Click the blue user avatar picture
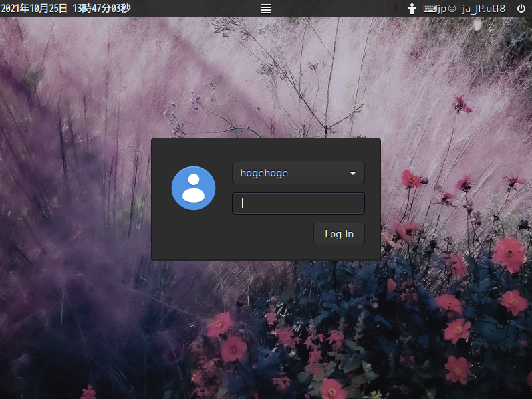 pos(194,188)
